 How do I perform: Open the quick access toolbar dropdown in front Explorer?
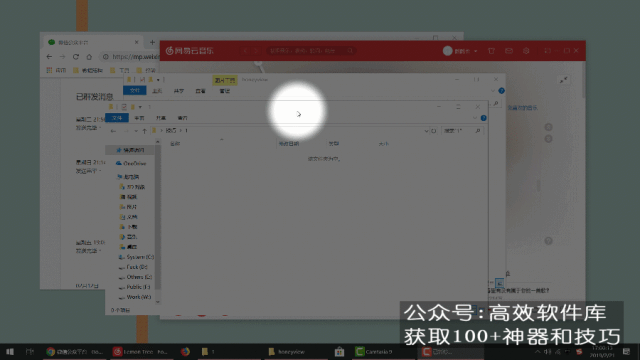(x=140, y=107)
